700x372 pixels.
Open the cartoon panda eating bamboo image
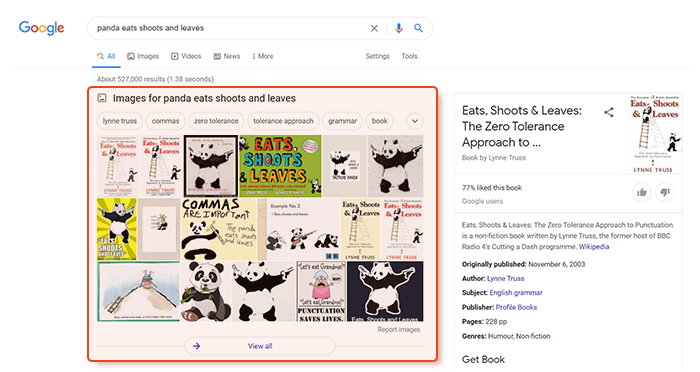point(206,292)
